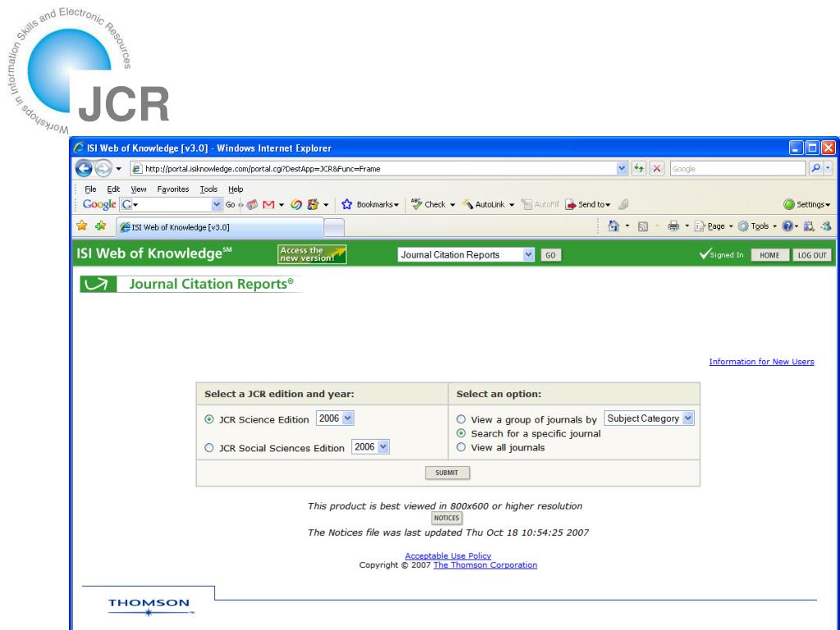
Task: Click the Add to Favorites star-plus icon
Action: 100,226
